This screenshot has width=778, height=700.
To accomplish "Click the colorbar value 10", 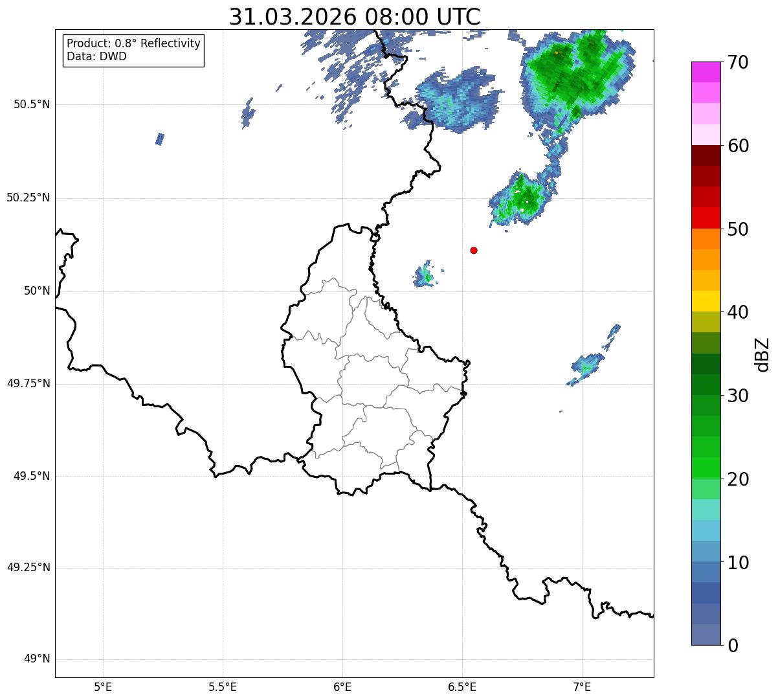I will [x=738, y=563].
